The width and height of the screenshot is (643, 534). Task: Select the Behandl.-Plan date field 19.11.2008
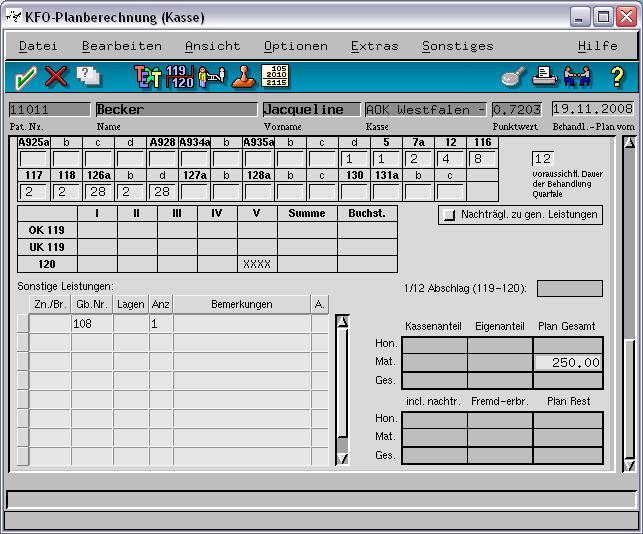click(x=593, y=109)
